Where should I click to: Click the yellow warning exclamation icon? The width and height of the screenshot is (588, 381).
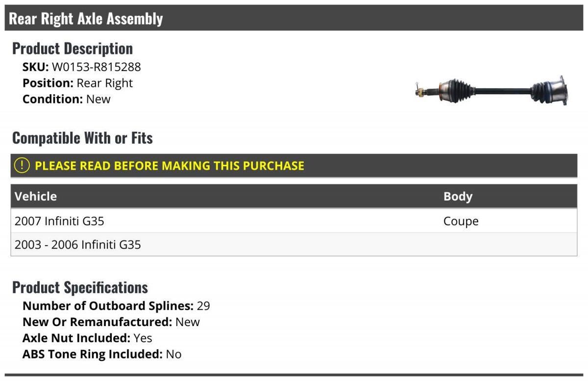pos(22,166)
